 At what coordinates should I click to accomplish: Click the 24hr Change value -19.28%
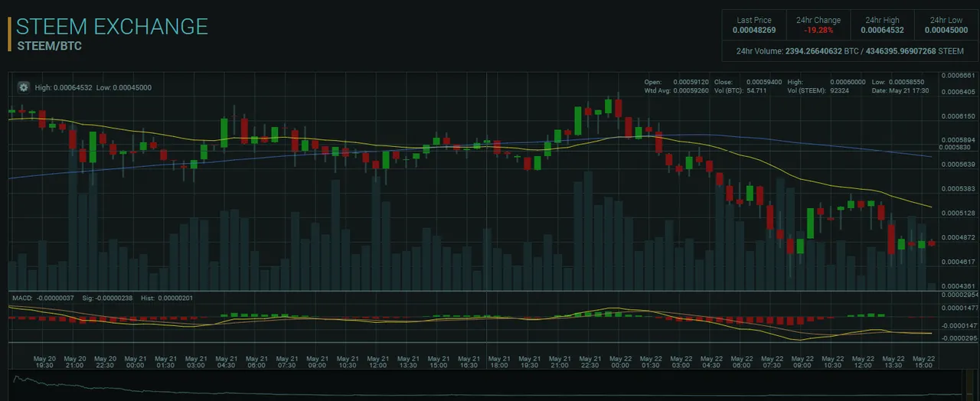818,31
